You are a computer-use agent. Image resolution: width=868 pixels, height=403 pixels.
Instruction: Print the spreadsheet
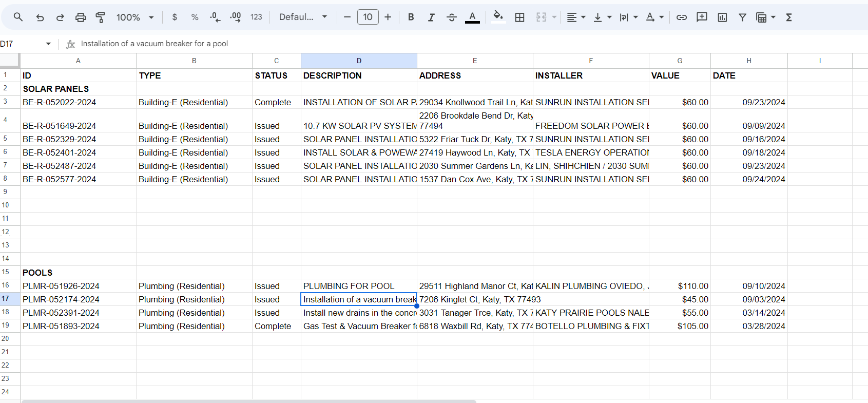81,17
